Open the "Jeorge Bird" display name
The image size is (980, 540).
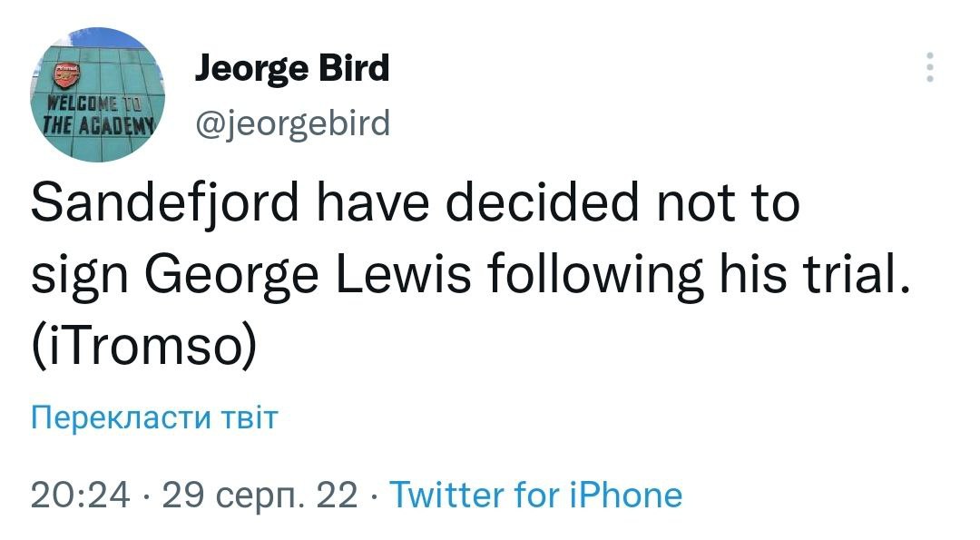click(292, 68)
